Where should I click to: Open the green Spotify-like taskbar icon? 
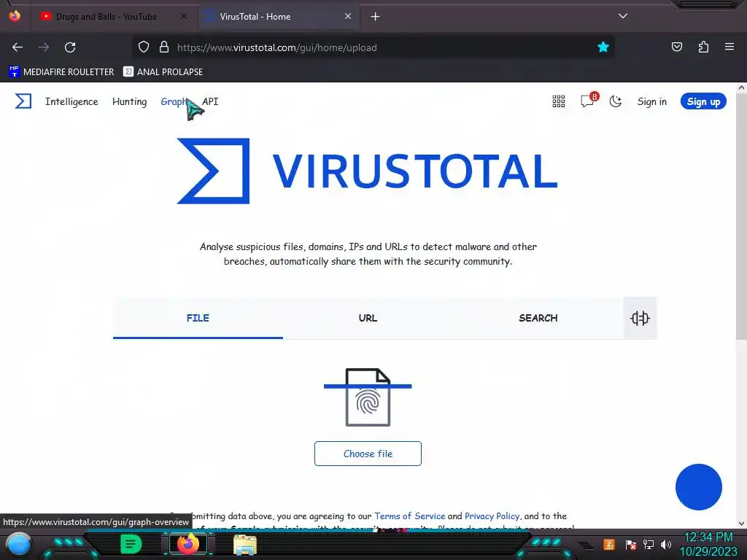click(131, 544)
